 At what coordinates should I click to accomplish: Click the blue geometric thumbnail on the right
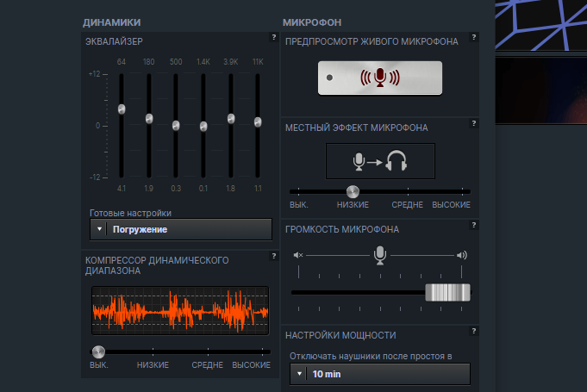541,25
